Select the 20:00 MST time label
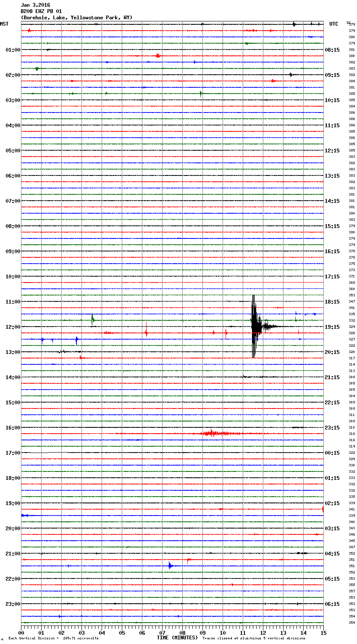Viewport: 357px width, 644px height. pos(13,529)
